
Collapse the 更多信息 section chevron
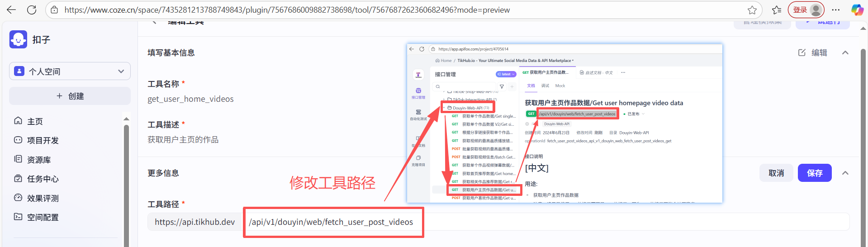(x=845, y=173)
